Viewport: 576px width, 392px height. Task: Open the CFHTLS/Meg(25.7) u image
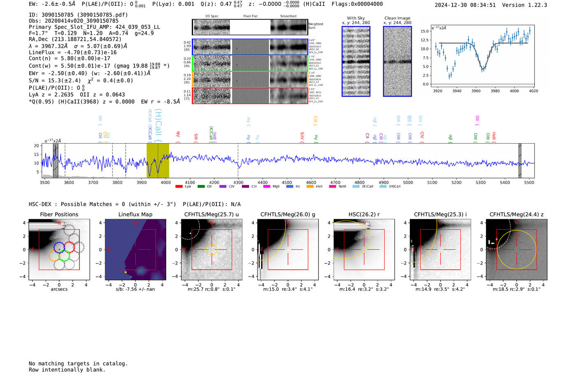(x=211, y=250)
